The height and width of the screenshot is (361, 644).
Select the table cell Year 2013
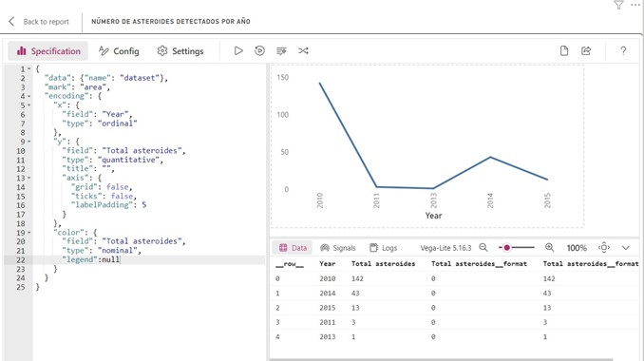pyautogui.click(x=328, y=336)
